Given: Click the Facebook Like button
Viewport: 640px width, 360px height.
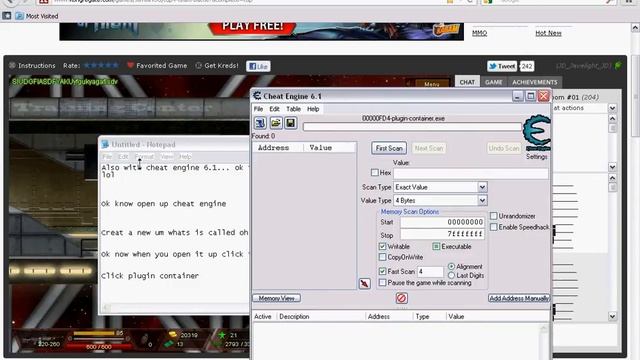Looking at the screenshot, I should (x=258, y=66).
